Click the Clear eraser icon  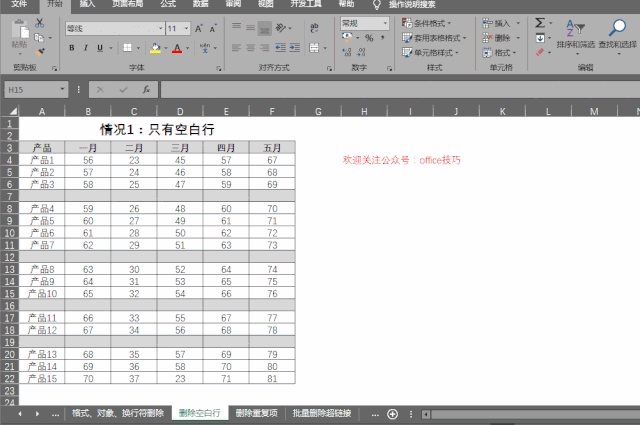(540, 52)
